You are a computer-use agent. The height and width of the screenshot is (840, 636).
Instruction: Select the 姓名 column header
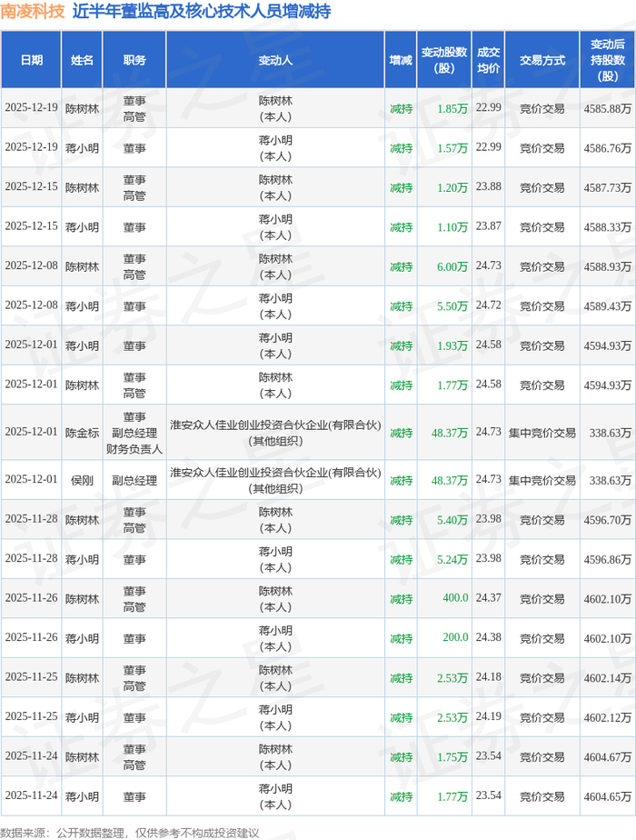tap(82, 60)
